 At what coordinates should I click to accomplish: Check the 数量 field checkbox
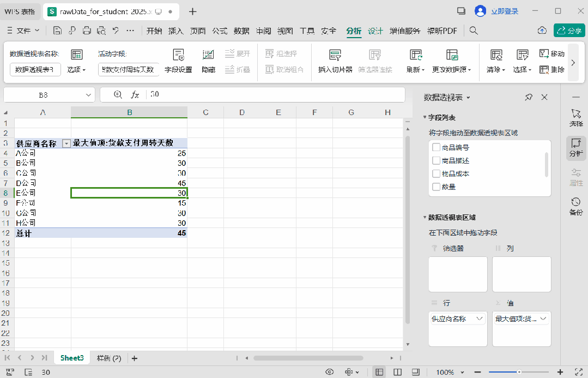[x=436, y=187]
